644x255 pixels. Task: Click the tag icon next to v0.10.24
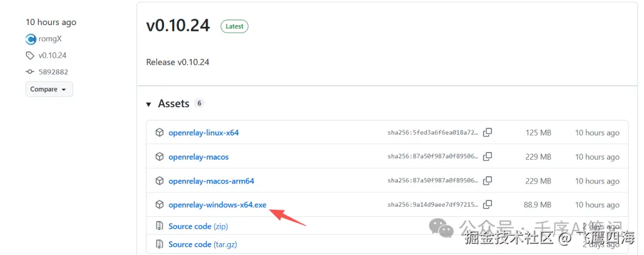click(x=30, y=55)
